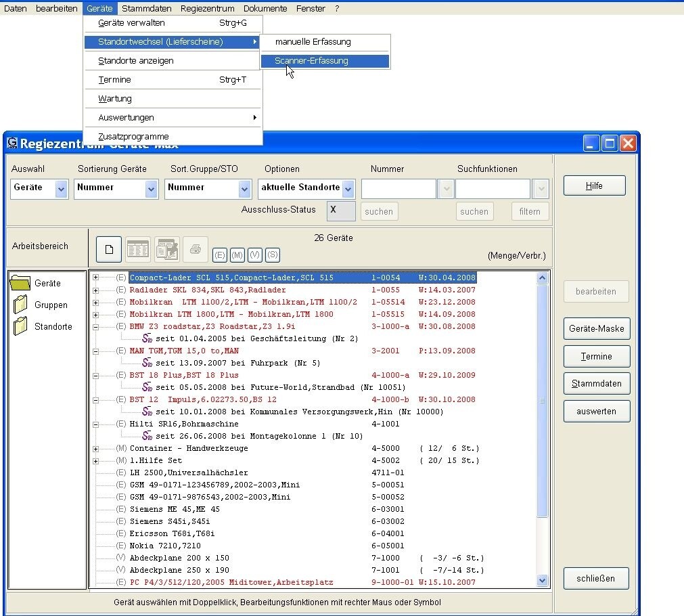Open the Stammdaten menu
Screen dimensions: 684x616
[x=147, y=8]
